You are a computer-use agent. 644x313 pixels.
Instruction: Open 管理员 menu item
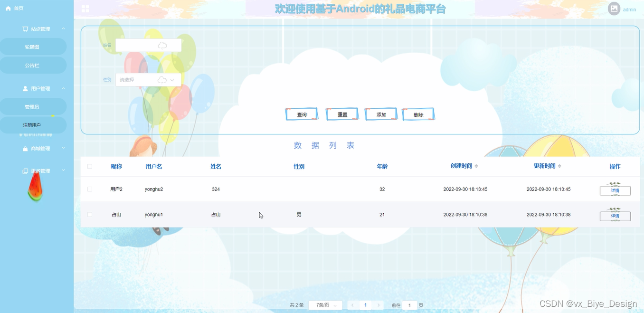point(32,107)
